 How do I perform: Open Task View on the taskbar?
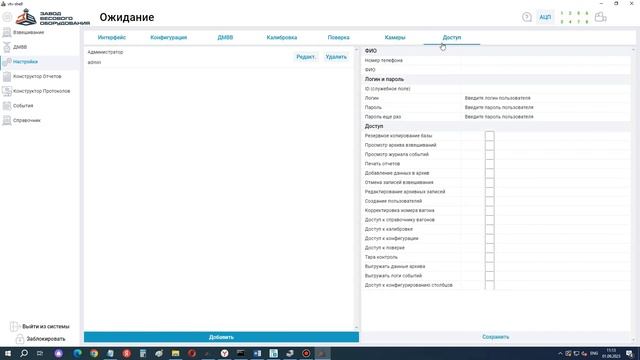[x=40, y=353]
